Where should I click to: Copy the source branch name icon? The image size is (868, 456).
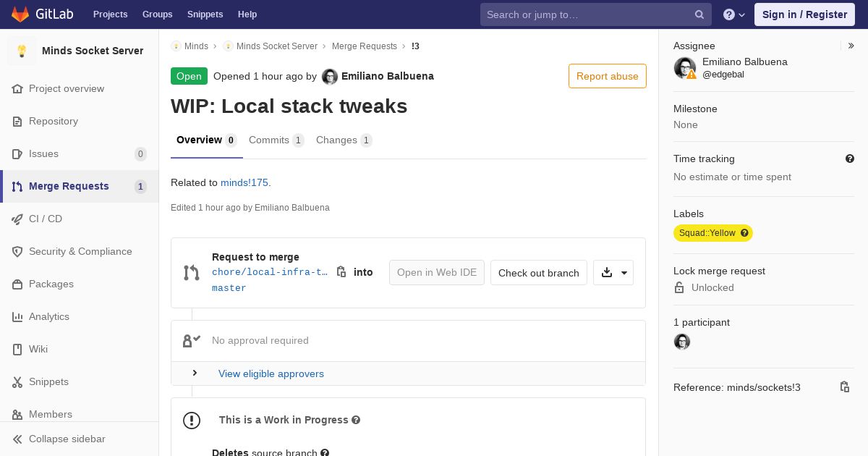[x=341, y=272]
